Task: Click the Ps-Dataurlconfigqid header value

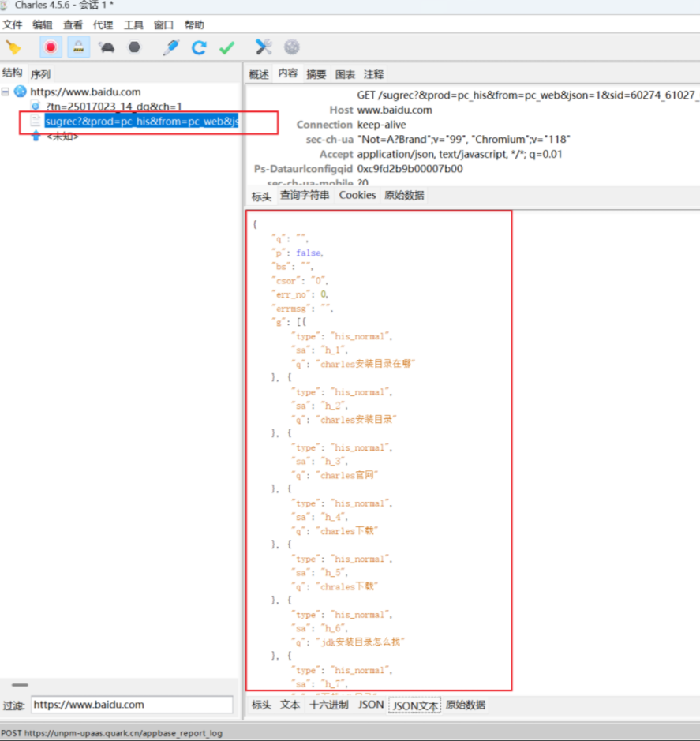Action: click(410, 169)
